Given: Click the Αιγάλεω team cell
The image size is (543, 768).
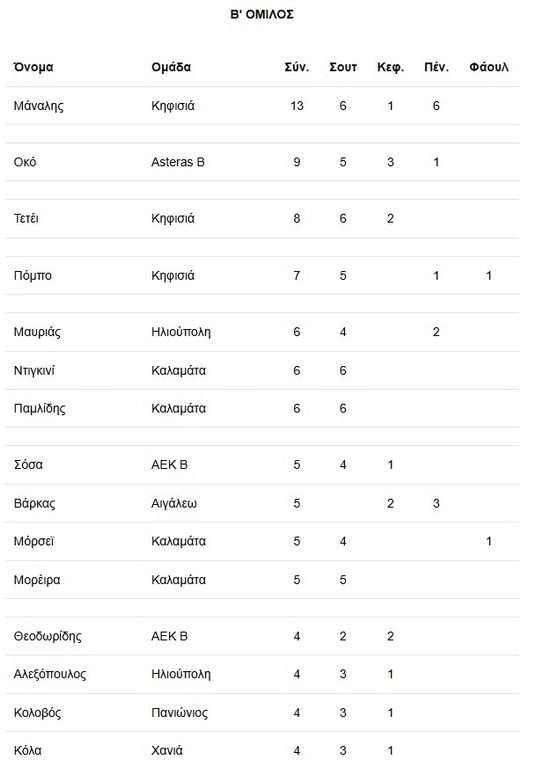Looking at the screenshot, I should (x=174, y=504).
